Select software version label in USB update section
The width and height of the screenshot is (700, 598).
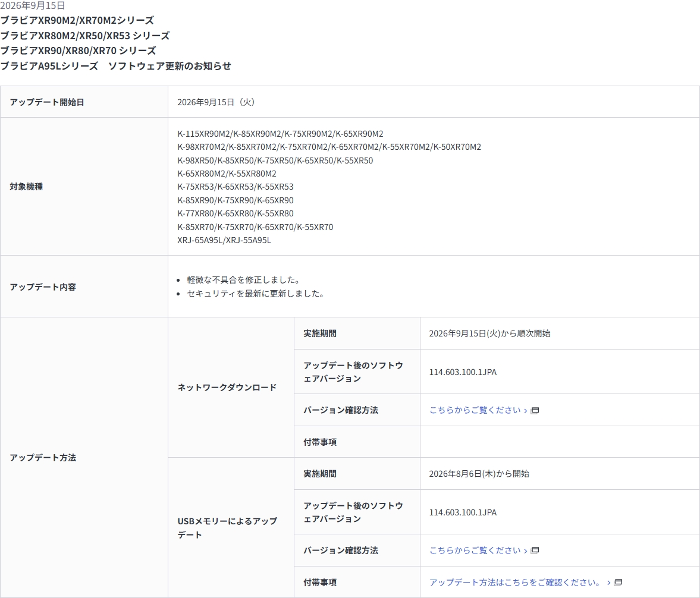353,512
